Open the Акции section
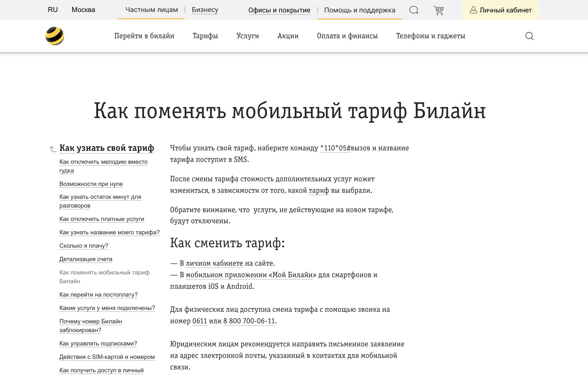 288,36
